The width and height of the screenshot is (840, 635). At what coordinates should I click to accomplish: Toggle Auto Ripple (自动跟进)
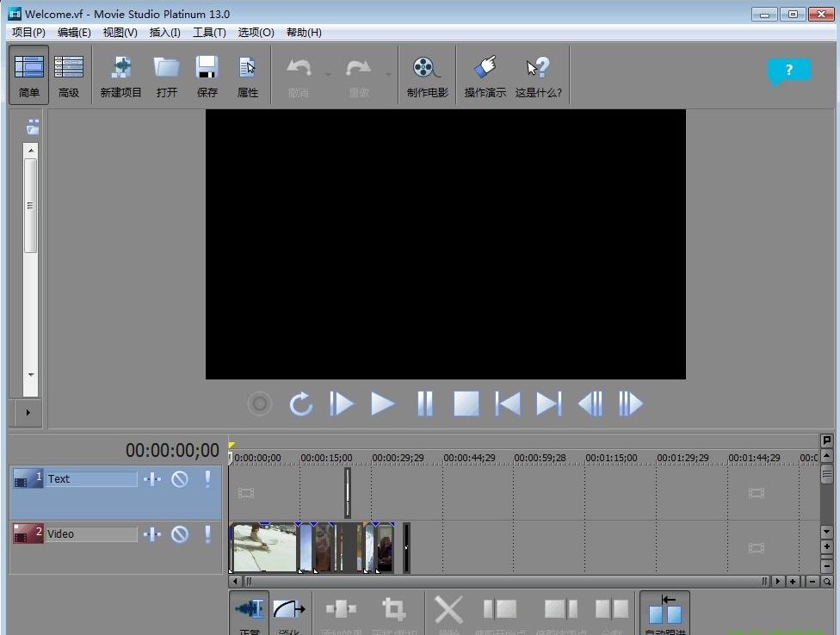[664, 613]
